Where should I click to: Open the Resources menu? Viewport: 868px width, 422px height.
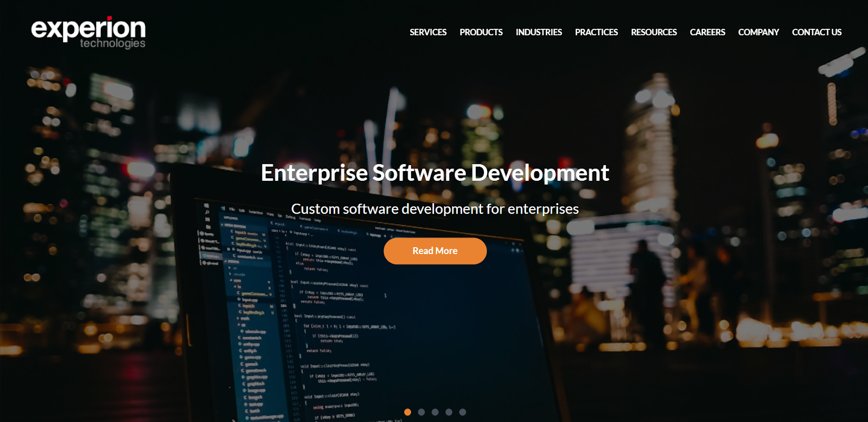click(654, 32)
